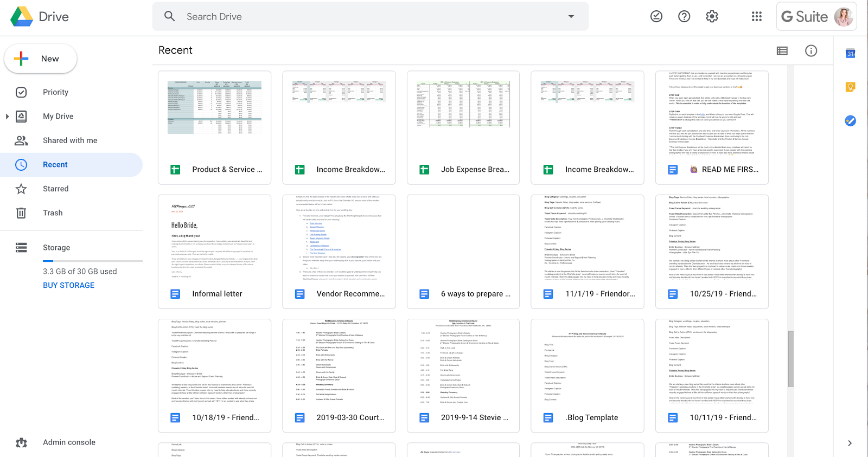
Task: Select the 10/18/19 - Friend file name
Action: point(226,418)
